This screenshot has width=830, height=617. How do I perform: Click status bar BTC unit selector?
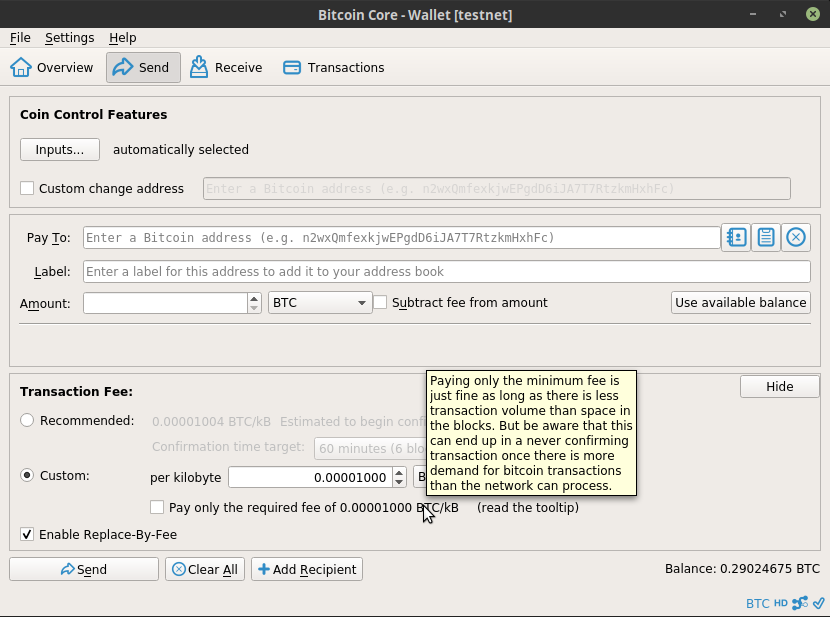click(x=757, y=603)
